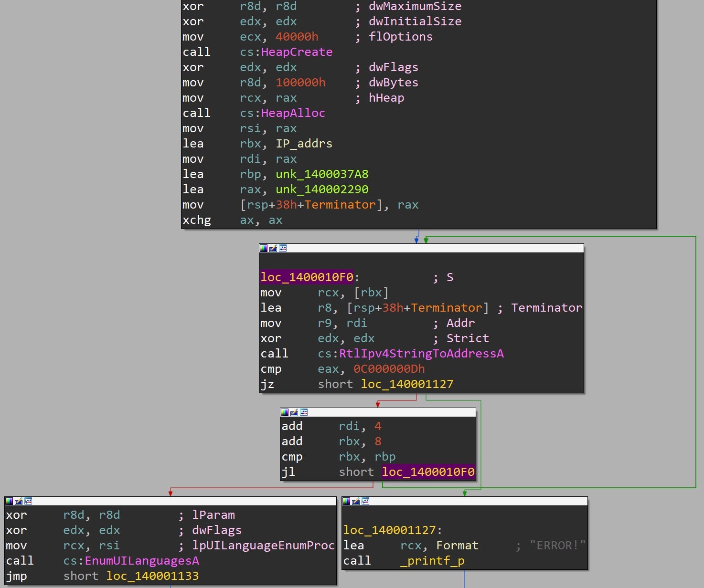
Task: Click pencil edit icon on 'add rdi, 4' block
Action: pos(294,412)
